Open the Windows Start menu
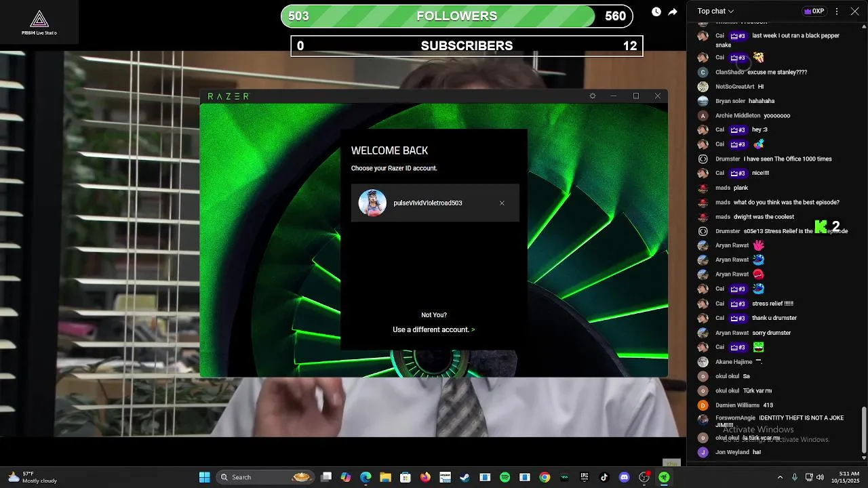The width and height of the screenshot is (868, 488). [204, 477]
